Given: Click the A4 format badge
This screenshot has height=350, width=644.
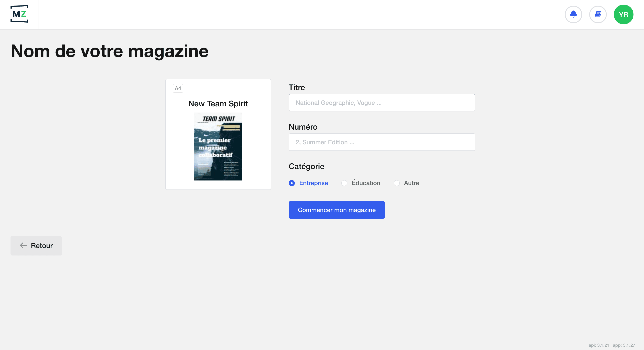Looking at the screenshot, I should (178, 88).
